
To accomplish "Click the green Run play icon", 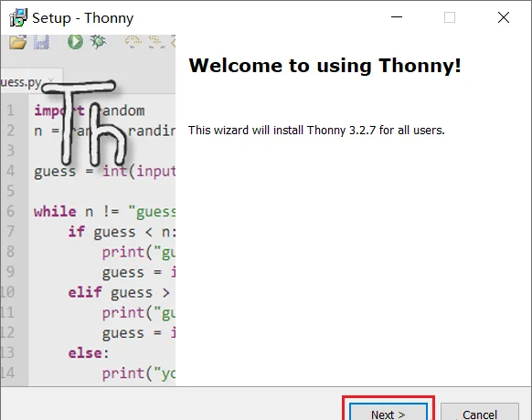I will point(75,42).
